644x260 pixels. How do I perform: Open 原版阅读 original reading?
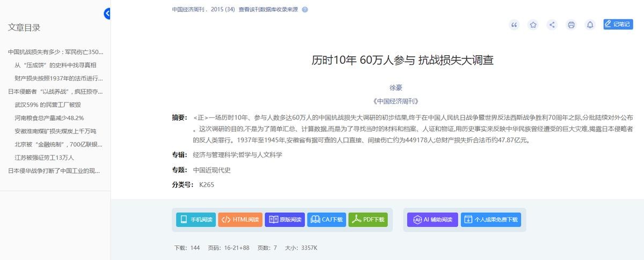[284, 219]
